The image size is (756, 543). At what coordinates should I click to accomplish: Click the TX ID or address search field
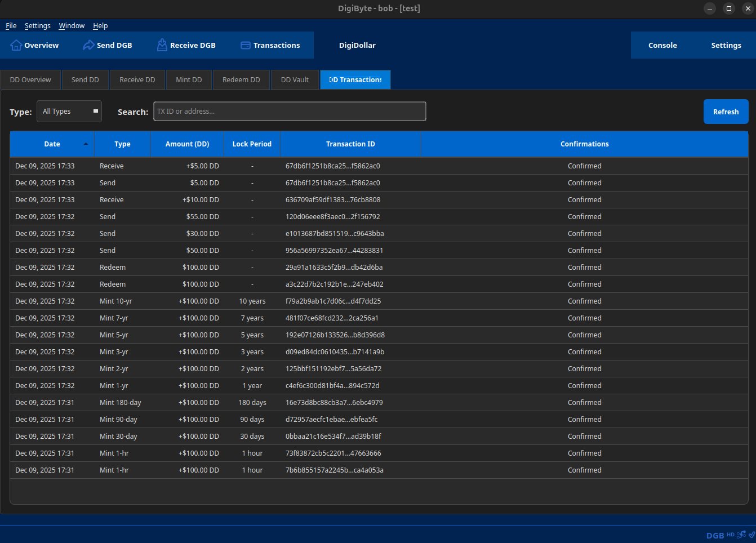click(x=290, y=112)
